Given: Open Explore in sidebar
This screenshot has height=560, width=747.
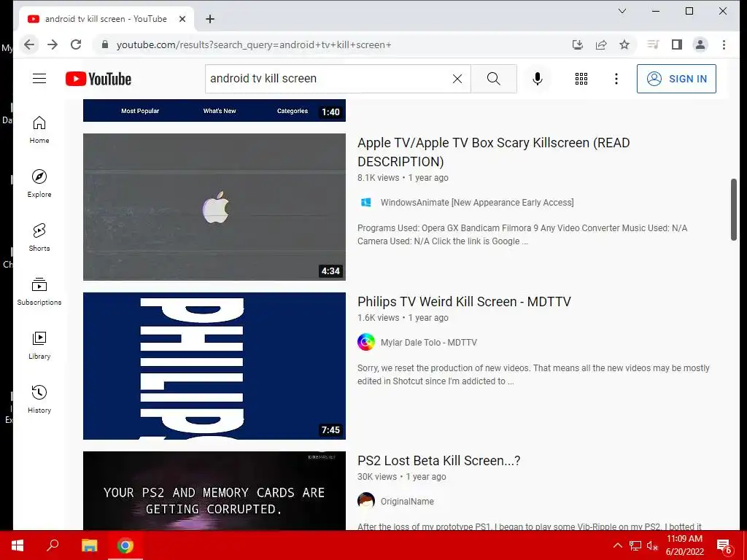Looking at the screenshot, I should 39,183.
